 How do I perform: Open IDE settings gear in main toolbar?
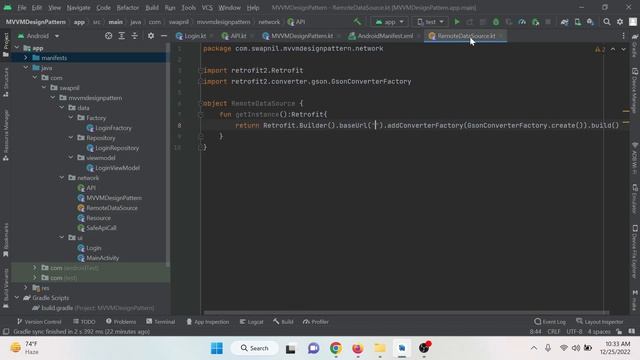620,22
